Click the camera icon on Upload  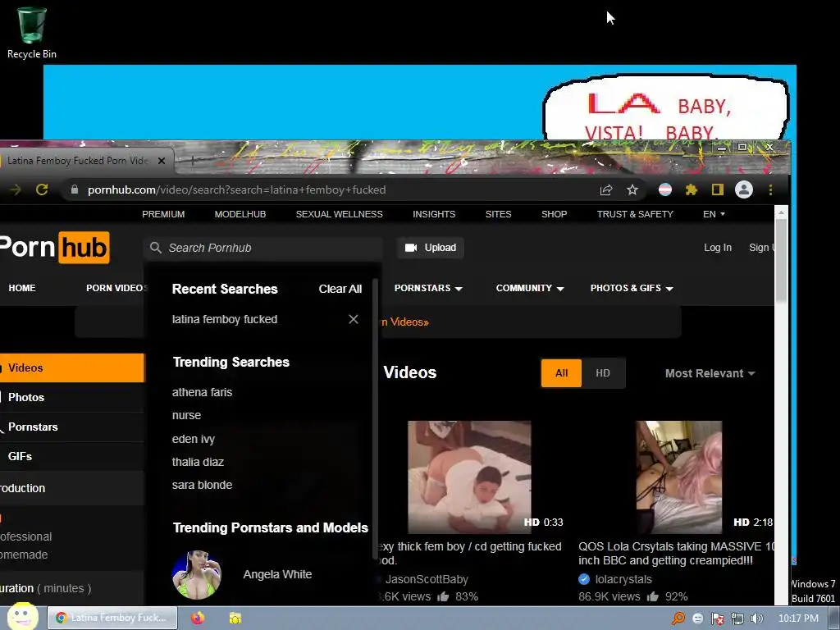tap(411, 248)
